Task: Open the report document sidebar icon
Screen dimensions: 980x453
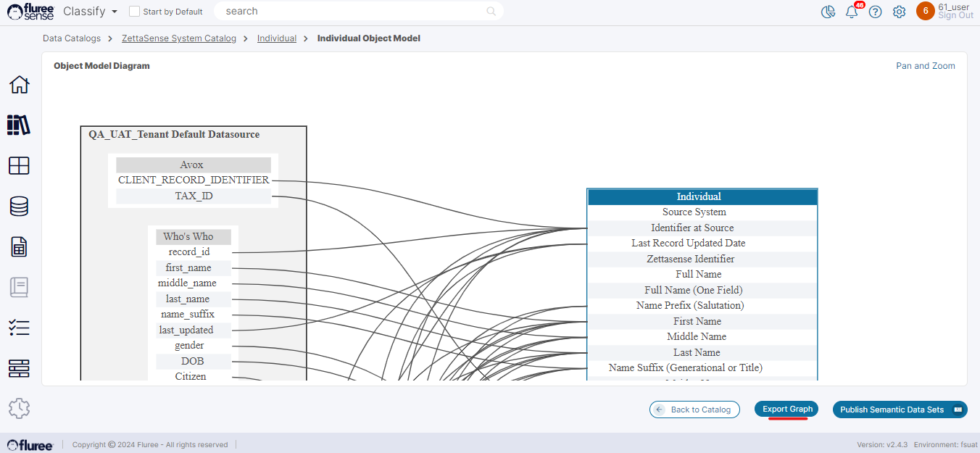Action: coord(19,246)
